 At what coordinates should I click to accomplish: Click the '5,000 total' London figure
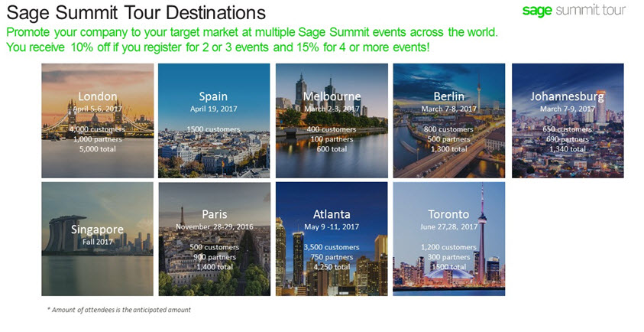[x=97, y=149]
